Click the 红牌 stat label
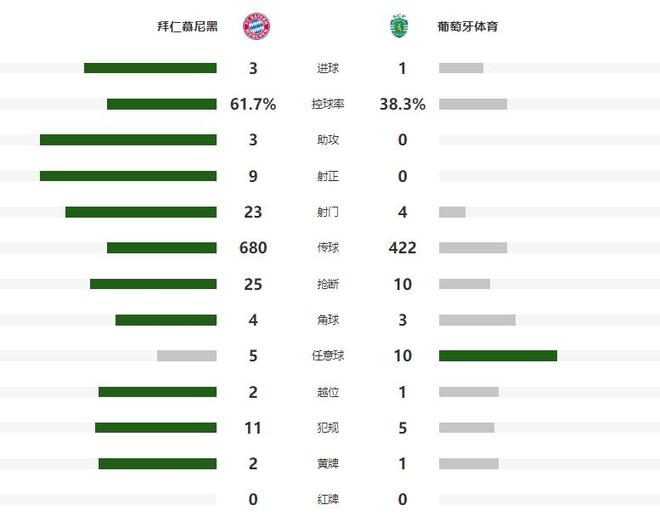660x522 pixels. [327, 499]
